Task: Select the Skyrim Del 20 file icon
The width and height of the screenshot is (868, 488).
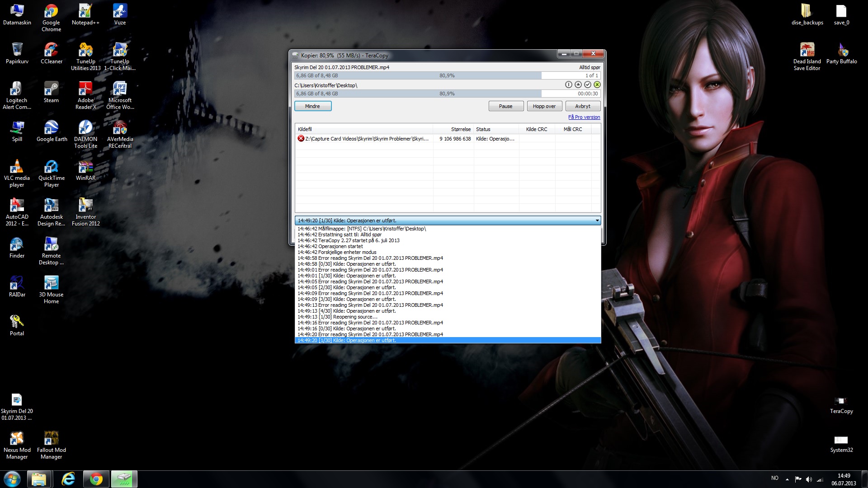Action: (17, 407)
